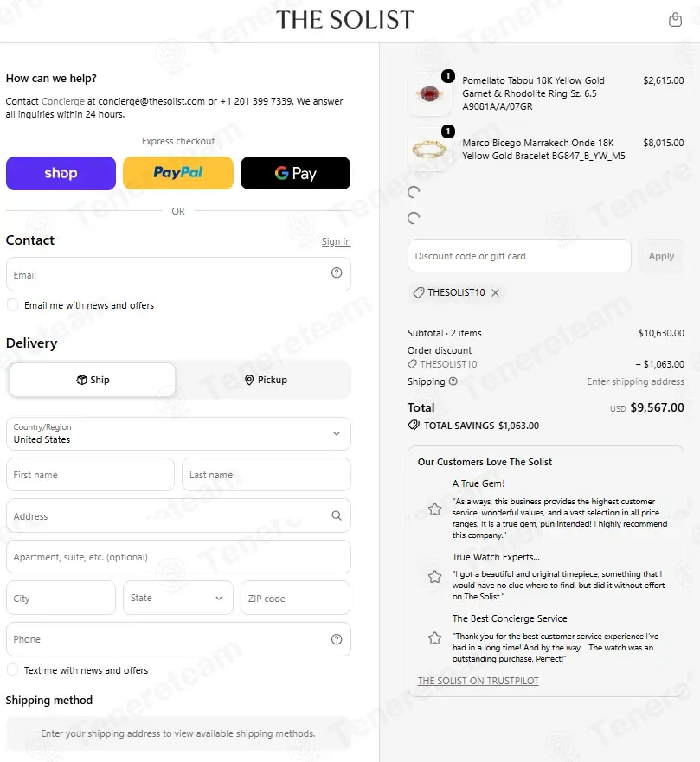
Task: Open the Country/Region dropdown
Action: click(178, 433)
